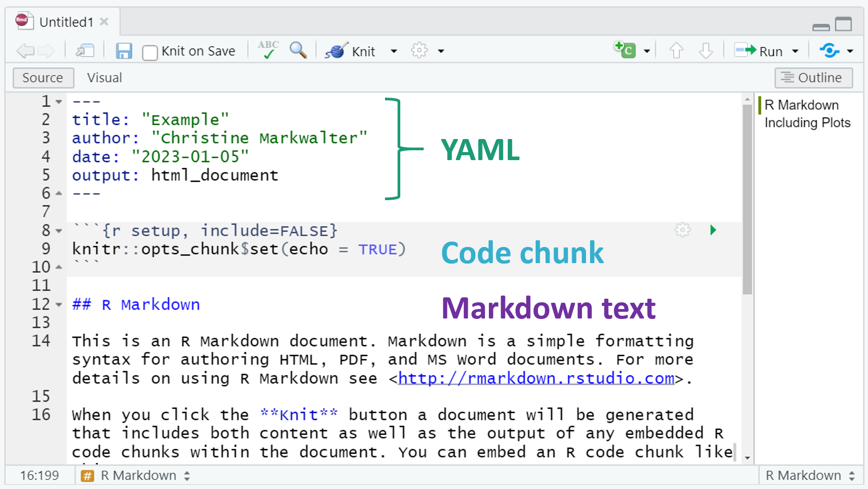The height and width of the screenshot is (489, 868).
Task: Toggle the Outline panel button
Action: tap(813, 78)
